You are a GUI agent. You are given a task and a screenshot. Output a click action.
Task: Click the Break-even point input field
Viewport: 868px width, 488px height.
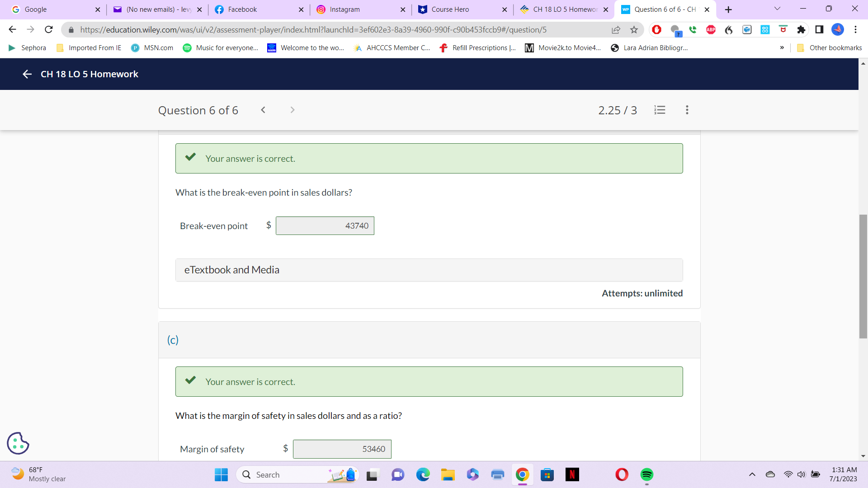coord(325,225)
